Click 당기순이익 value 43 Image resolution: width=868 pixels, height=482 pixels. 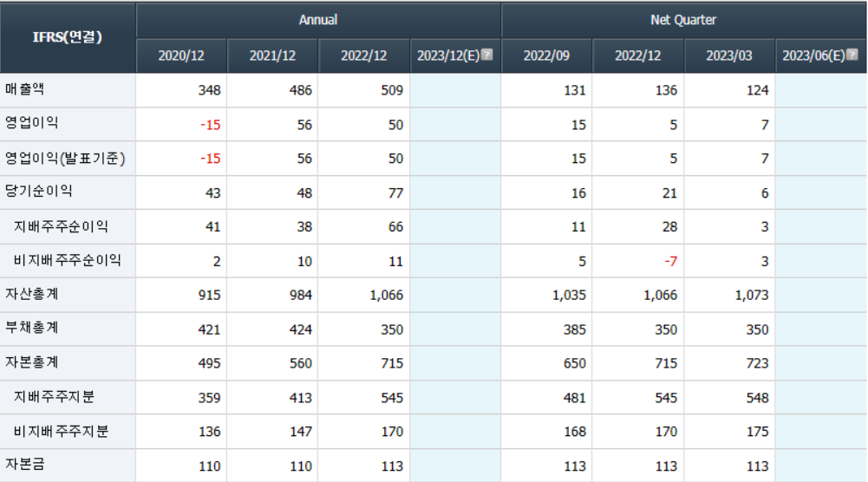click(213, 193)
